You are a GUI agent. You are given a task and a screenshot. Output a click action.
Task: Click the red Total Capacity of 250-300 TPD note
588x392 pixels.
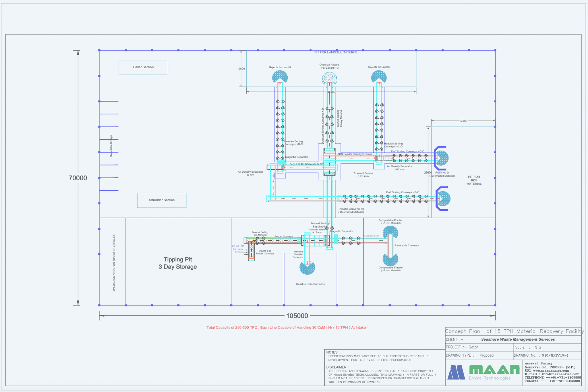point(286,328)
